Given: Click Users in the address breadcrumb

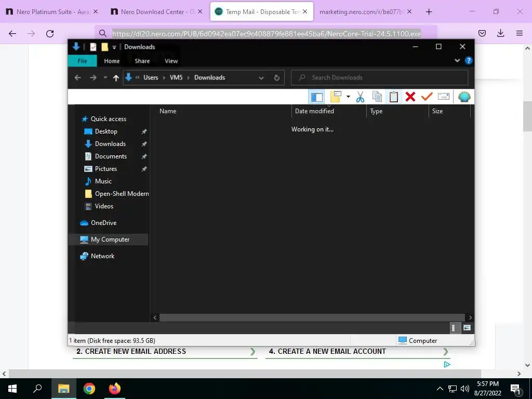Looking at the screenshot, I should click(x=151, y=77).
